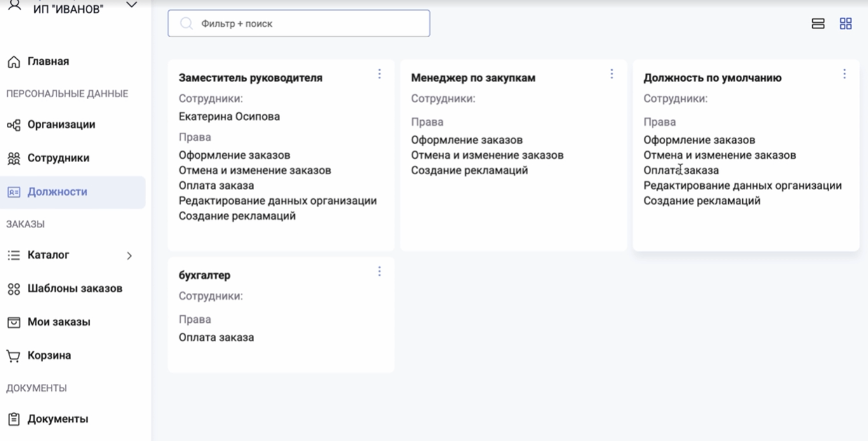Click the бухгалтер position title
The image size is (868, 441).
point(205,276)
